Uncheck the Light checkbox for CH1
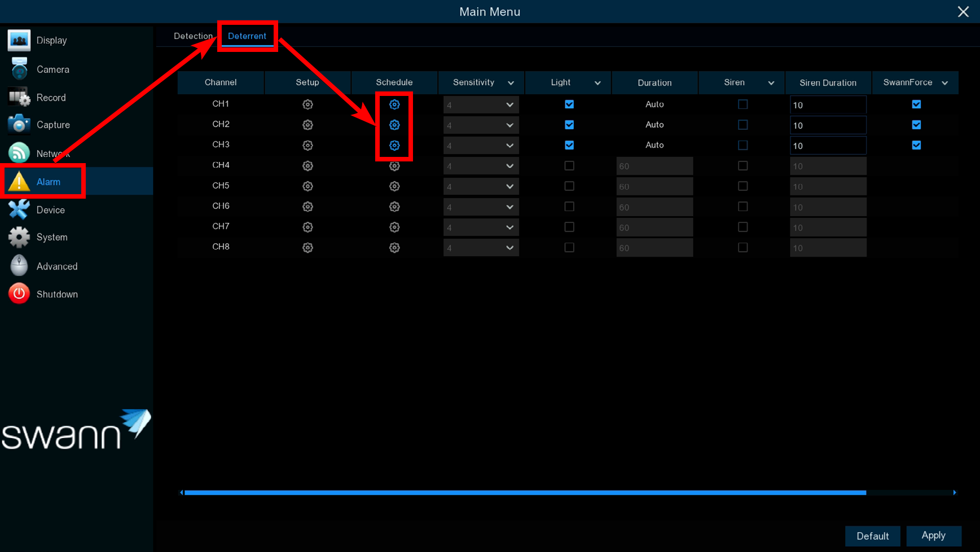 pos(569,104)
